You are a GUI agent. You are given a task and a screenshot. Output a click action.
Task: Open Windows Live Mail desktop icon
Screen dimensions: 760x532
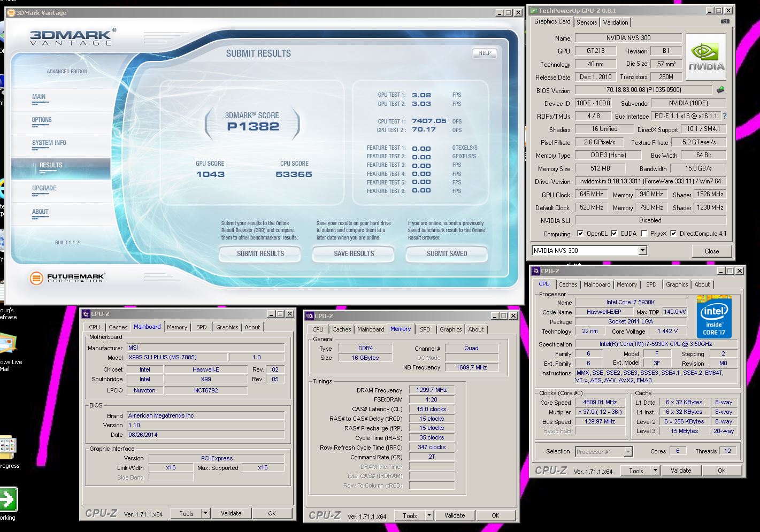[9, 345]
